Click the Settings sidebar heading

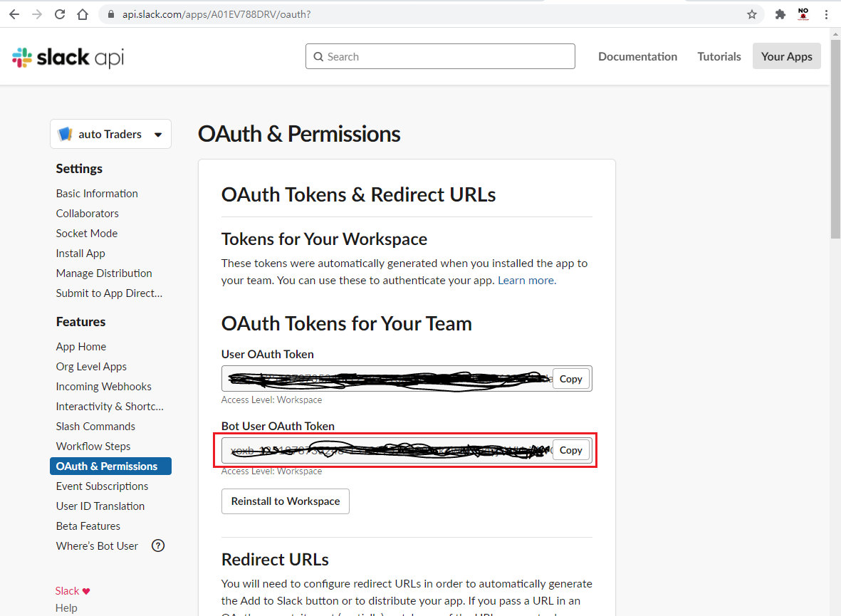pyautogui.click(x=79, y=169)
